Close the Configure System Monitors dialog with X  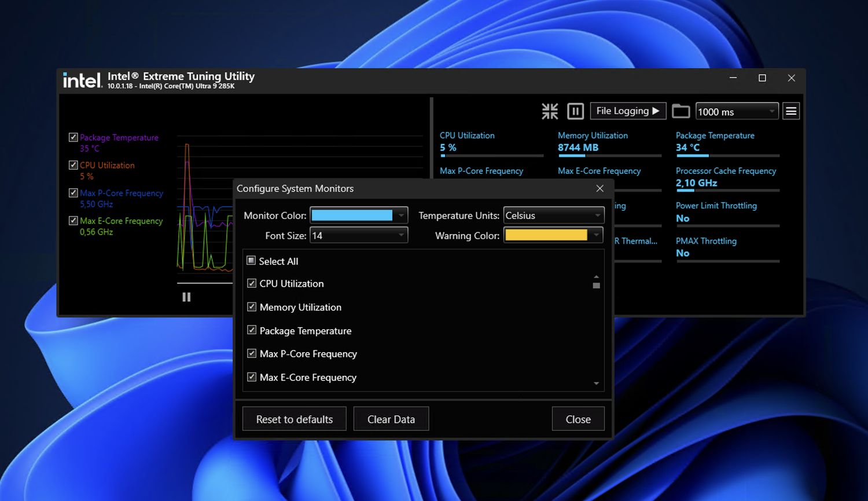click(600, 188)
